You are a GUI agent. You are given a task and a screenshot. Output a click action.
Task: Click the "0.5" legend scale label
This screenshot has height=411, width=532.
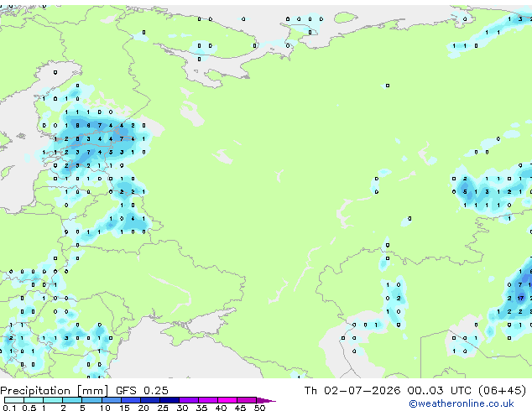pos(29,408)
